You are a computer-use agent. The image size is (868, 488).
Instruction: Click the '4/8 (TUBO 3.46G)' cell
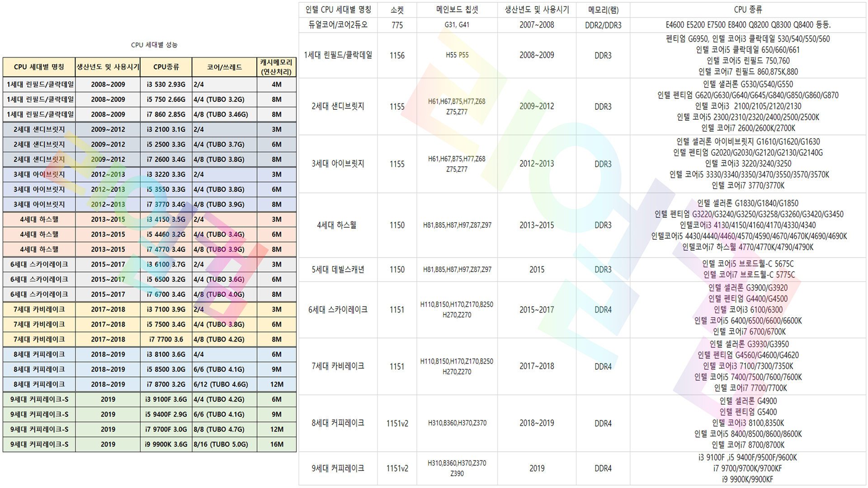224,114
